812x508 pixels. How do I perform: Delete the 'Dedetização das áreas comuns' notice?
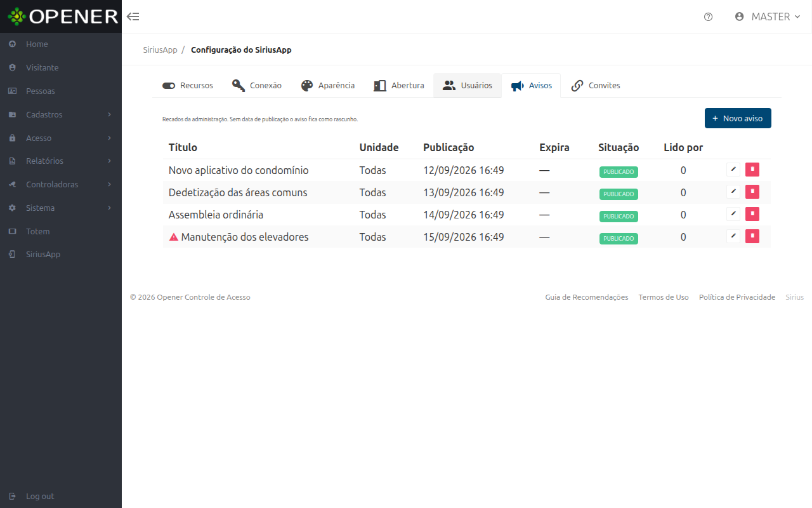click(752, 192)
